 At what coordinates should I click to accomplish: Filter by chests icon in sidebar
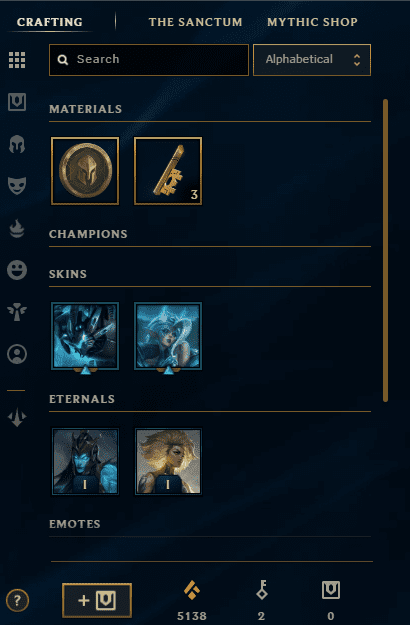[x=17, y=102]
